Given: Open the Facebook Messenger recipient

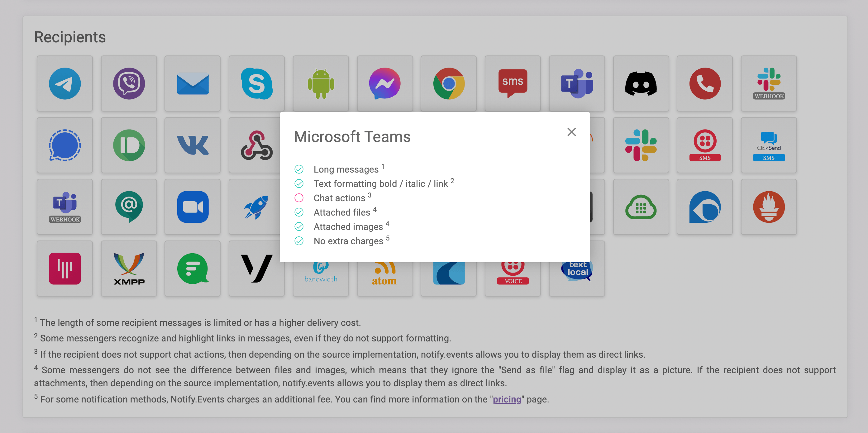Looking at the screenshot, I should 384,83.
